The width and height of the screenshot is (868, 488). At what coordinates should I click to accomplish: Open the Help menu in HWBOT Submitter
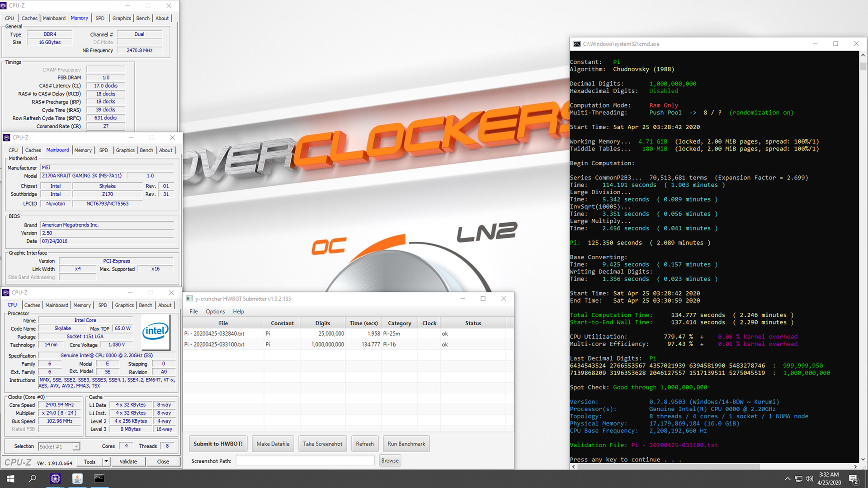238,311
